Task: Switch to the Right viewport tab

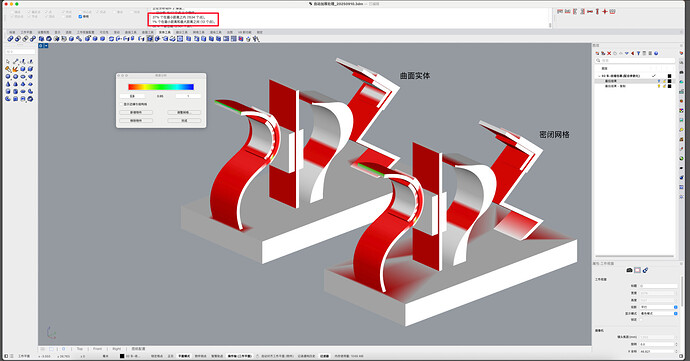Action: (x=116, y=349)
